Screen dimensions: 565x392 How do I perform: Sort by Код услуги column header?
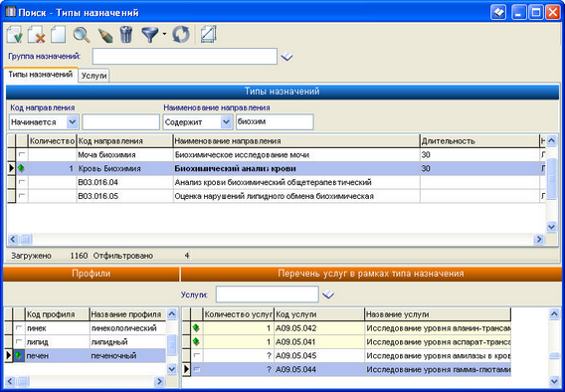tap(319, 314)
